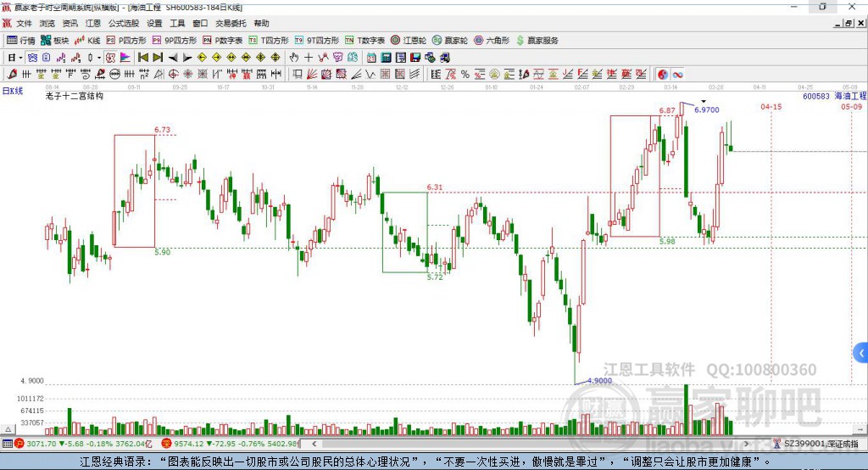
Task: Open the T数字表 tool
Action: pyautogui.click(x=364, y=41)
